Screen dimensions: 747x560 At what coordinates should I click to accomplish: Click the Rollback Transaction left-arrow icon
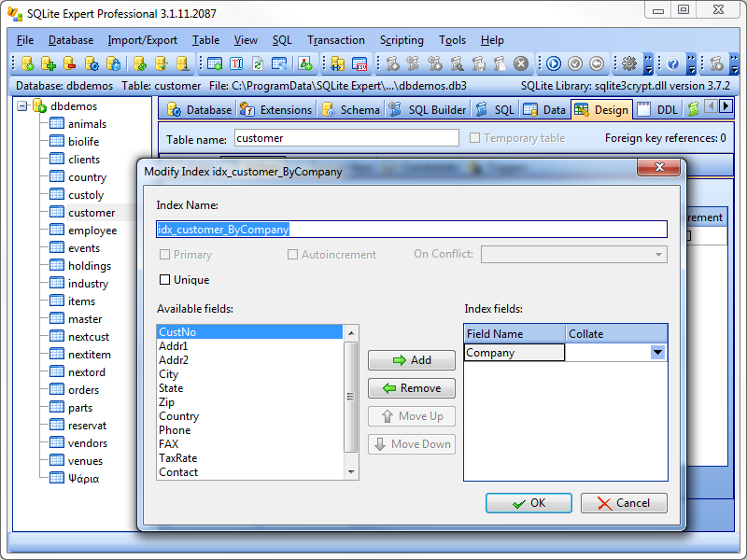[597, 63]
